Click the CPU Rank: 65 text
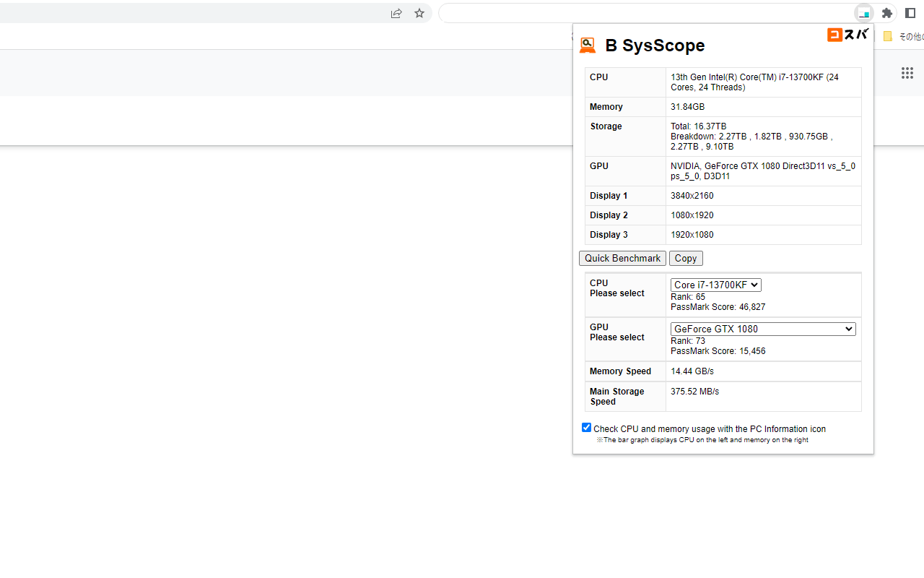 [688, 297]
